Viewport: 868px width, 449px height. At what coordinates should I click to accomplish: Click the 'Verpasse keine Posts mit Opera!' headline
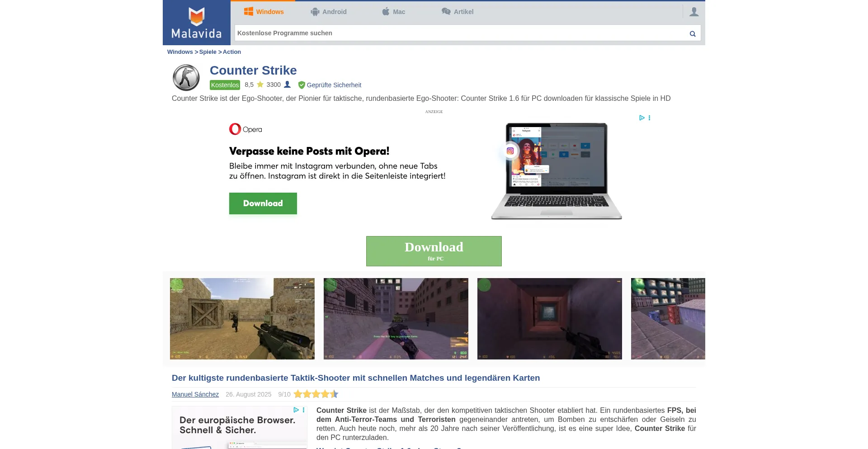309,151
